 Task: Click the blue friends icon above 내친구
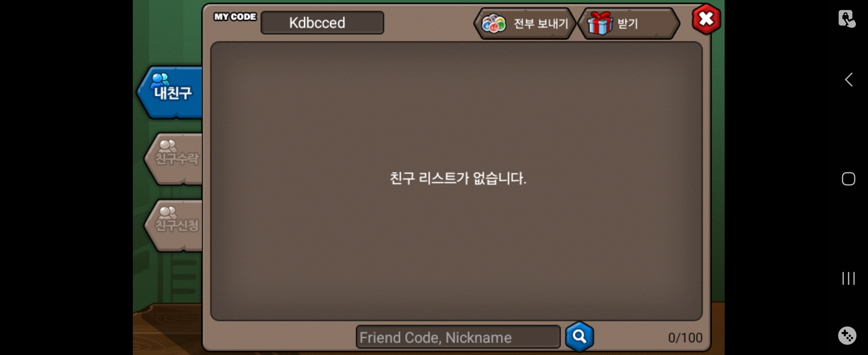pyautogui.click(x=160, y=80)
